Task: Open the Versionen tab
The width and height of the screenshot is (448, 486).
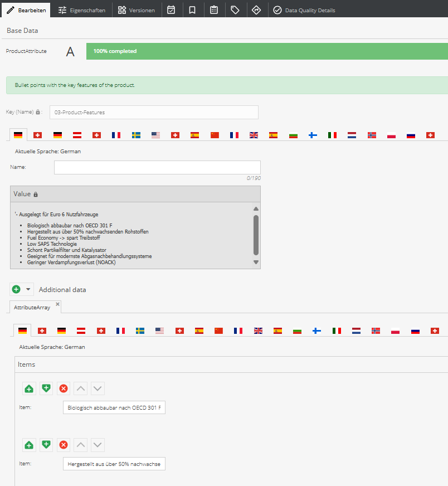Action: (x=137, y=10)
